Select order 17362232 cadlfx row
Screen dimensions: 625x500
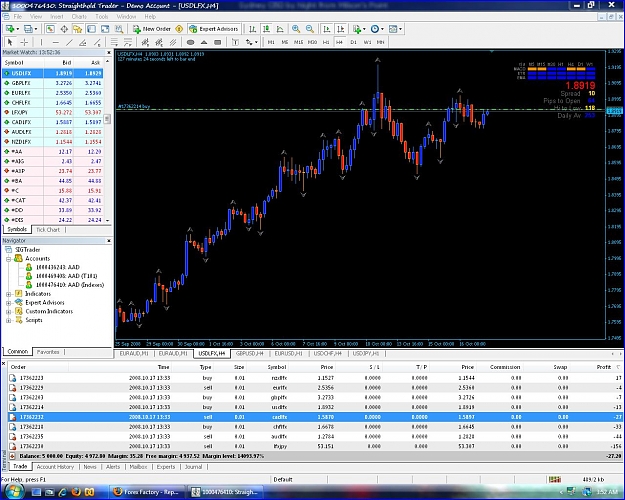pos(315,417)
